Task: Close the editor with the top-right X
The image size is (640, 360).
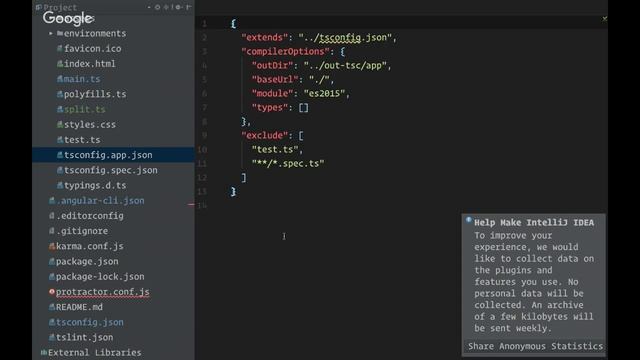Action: coord(604,18)
